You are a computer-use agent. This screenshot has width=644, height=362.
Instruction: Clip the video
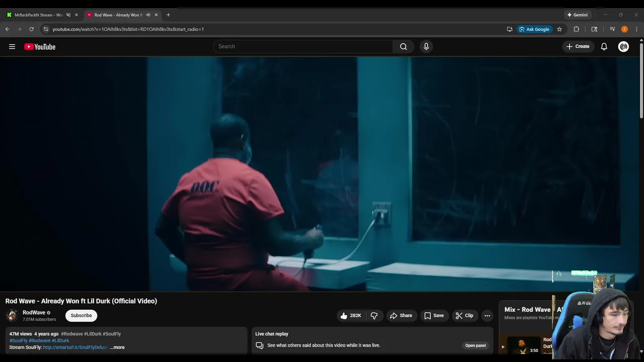464,316
